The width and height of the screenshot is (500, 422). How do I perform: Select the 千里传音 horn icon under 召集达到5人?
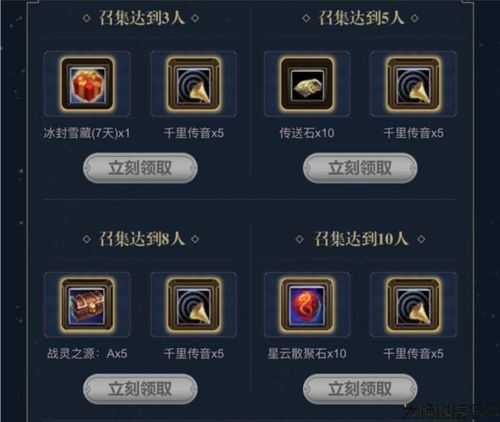(413, 84)
